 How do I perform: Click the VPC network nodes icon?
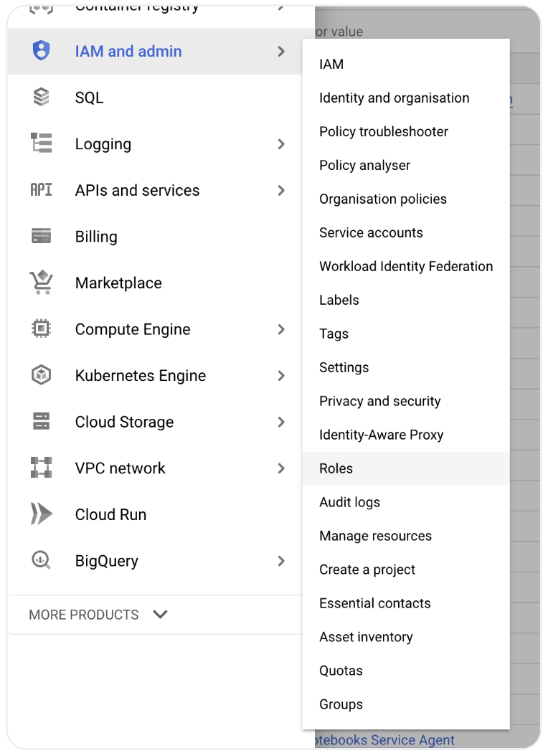tap(41, 468)
